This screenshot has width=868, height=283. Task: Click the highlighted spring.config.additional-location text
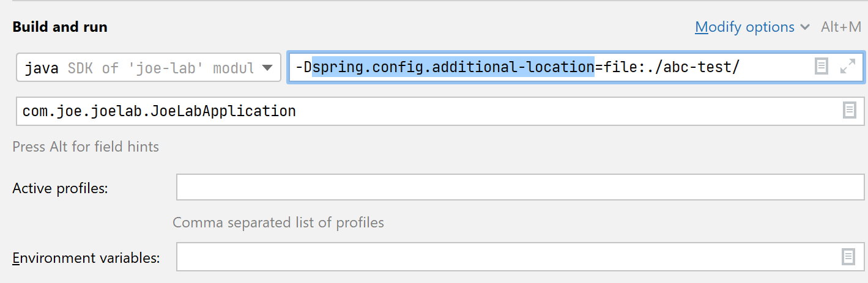coord(453,67)
